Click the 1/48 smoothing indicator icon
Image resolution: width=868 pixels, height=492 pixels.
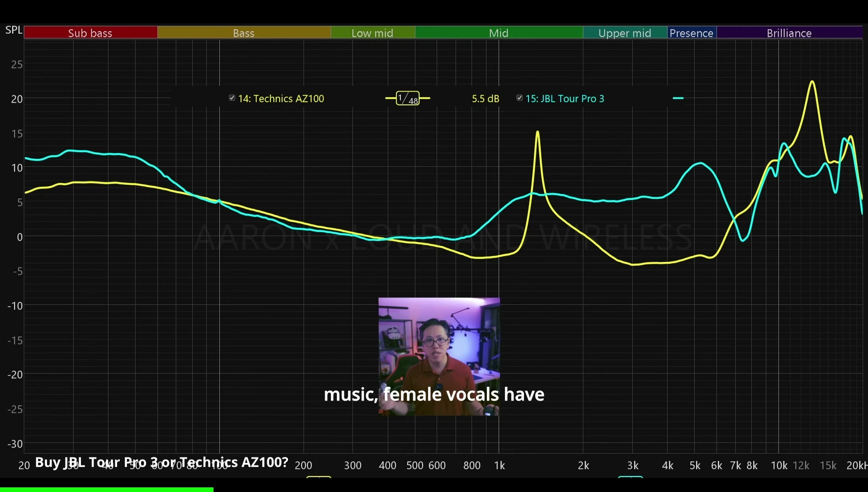[408, 98]
